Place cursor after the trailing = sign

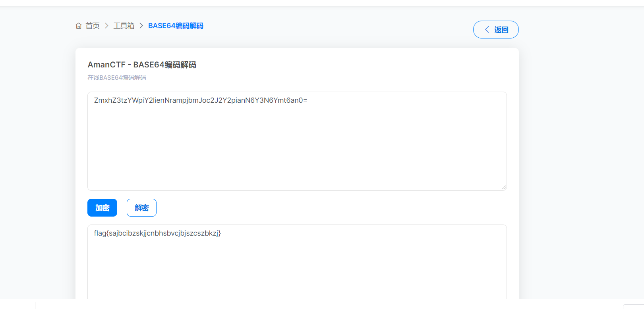point(307,100)
